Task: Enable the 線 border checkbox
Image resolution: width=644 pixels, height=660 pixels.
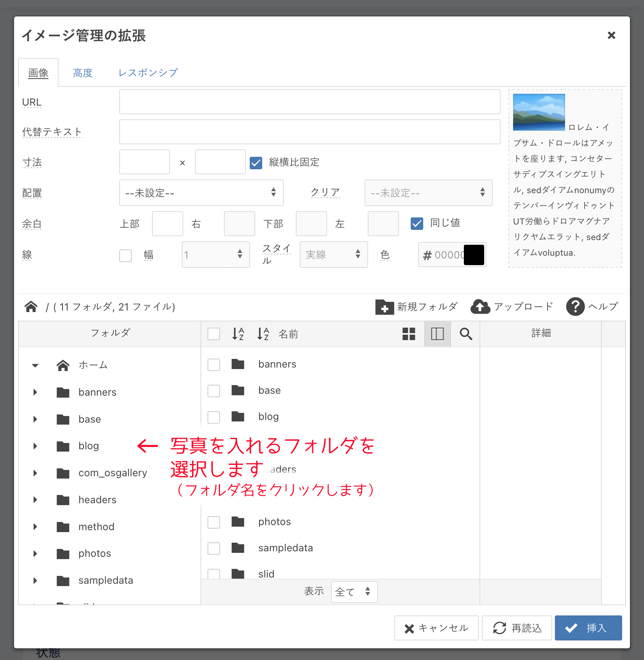Action: click(125, 255)
